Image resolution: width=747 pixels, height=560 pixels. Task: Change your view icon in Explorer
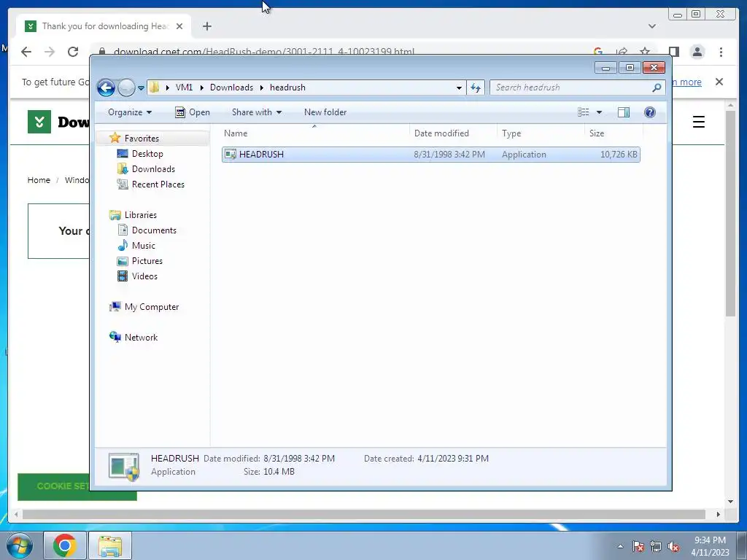point(584,112)
